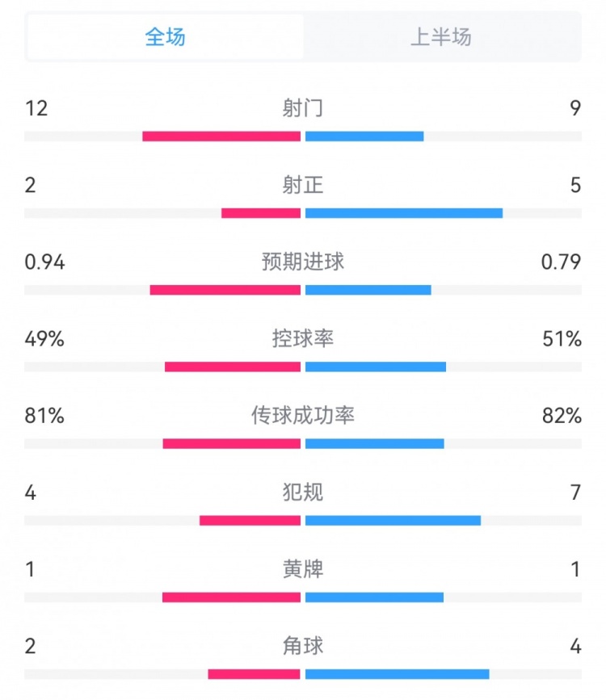Select the 射正 stat label
This screenshot has height=700, width=606.
[x=302, y=185]
